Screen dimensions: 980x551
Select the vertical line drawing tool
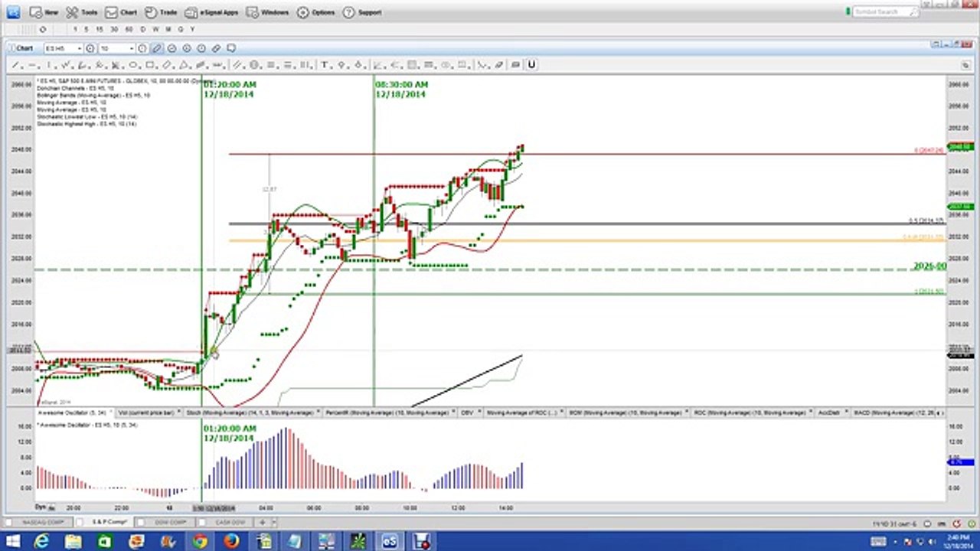pyautogui.click(x=49, y=65)
